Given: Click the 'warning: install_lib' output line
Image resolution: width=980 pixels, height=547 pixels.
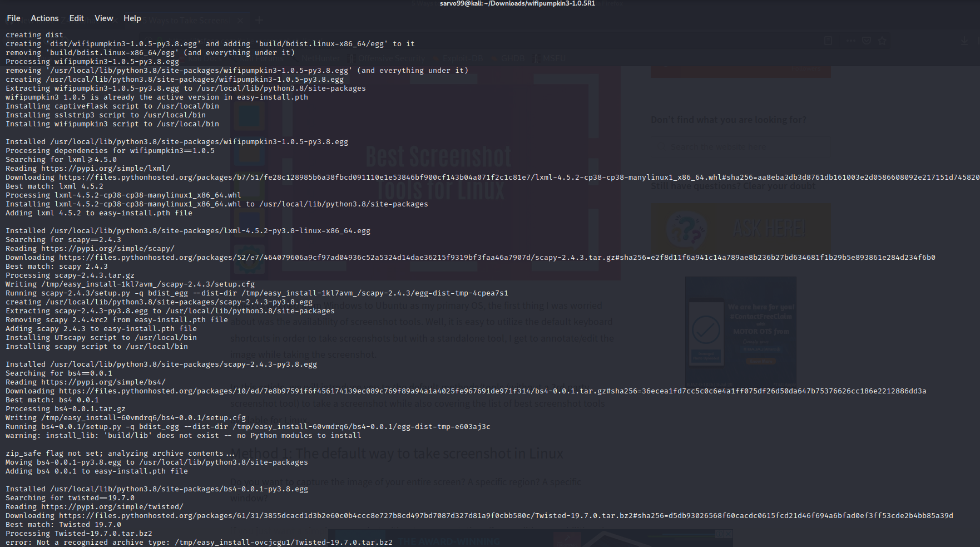Looking at the screenshot, I should coord(184,436).
